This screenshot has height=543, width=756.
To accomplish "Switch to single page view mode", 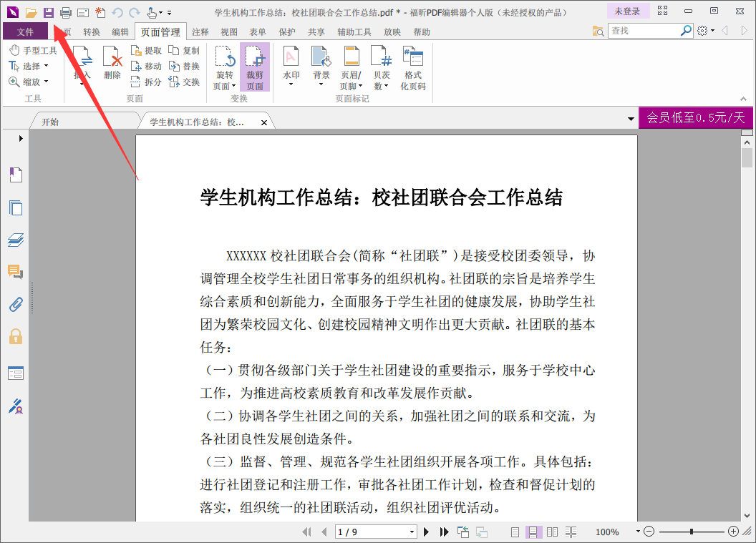I will [x=515, y=532].
